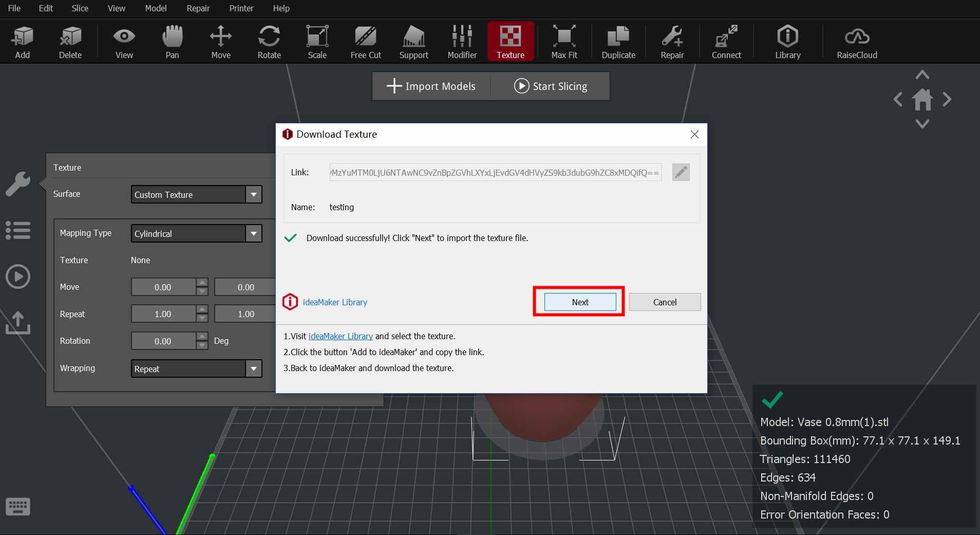This screenshot has height=535, width=980.
Task: Open the Printer menu
Action: tap(241, 8)
